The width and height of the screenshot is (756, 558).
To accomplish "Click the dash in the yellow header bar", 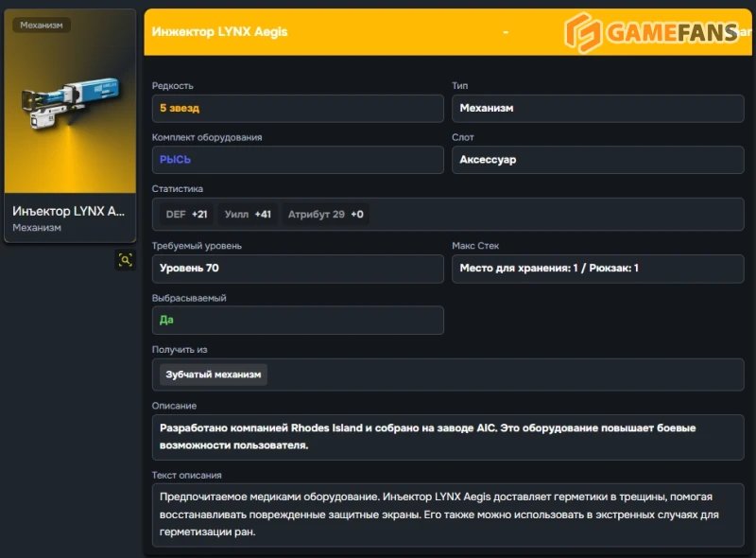I will click(x=506, y=32).
